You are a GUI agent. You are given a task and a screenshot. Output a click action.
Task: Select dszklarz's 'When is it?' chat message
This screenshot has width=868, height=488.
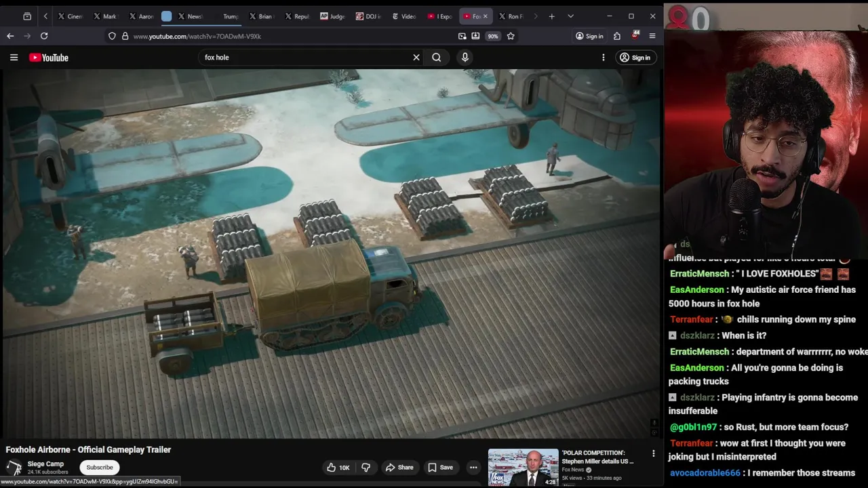point(717,335)
